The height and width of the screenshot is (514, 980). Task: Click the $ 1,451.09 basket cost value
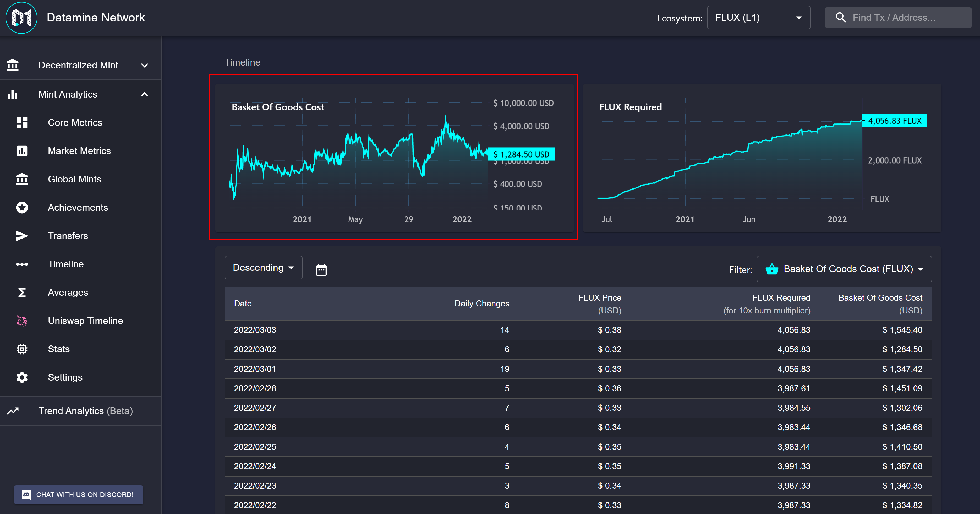click(x=902, y=388)
